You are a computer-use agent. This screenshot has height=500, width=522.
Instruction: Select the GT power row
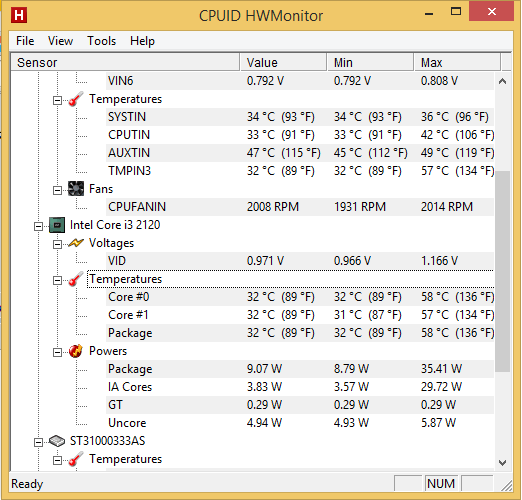point(300,405)
